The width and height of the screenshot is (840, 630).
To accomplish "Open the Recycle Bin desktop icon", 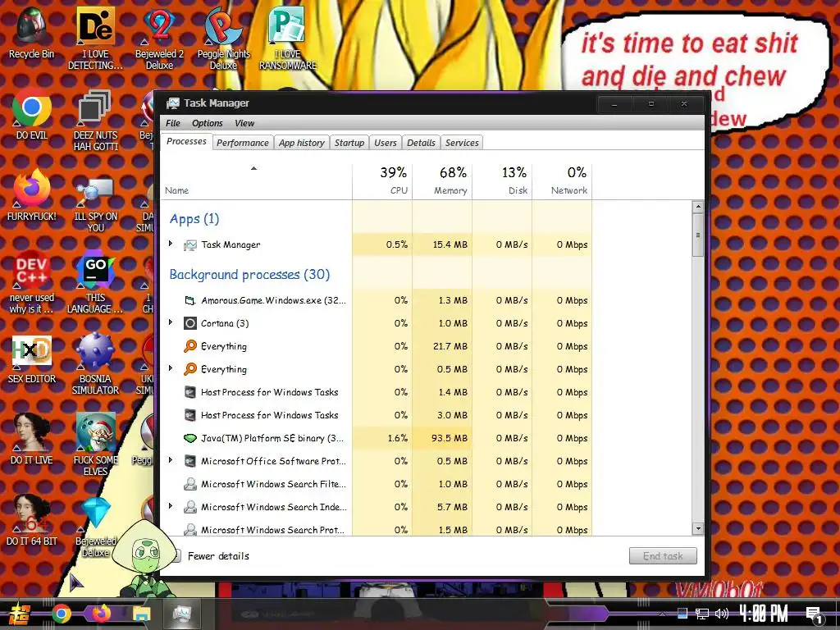I will point(32,33).
